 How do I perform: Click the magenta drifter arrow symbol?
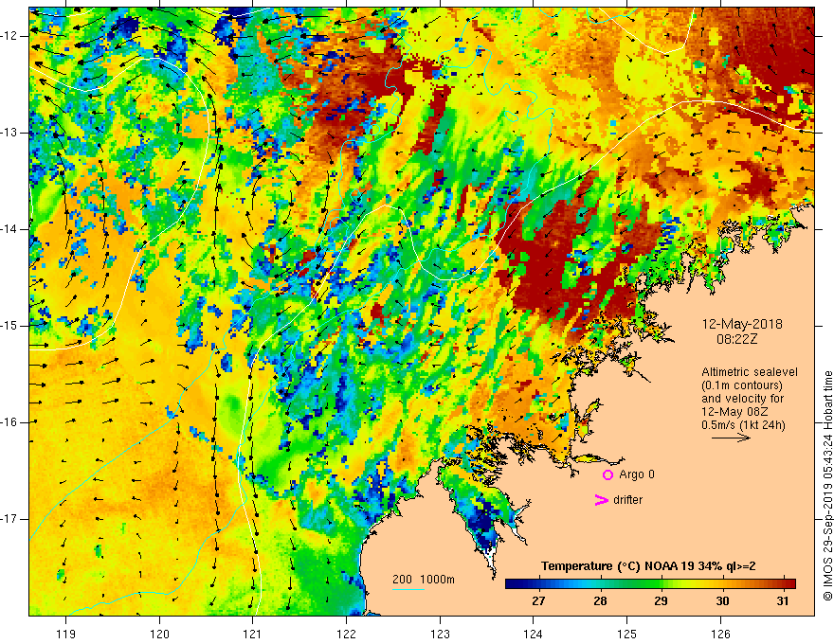coord(601,500)
